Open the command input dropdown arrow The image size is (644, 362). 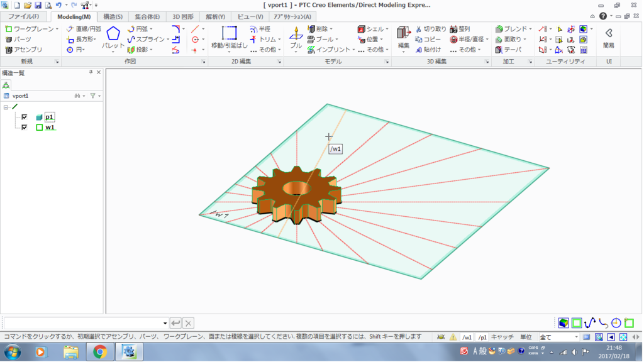click(165, 324)
